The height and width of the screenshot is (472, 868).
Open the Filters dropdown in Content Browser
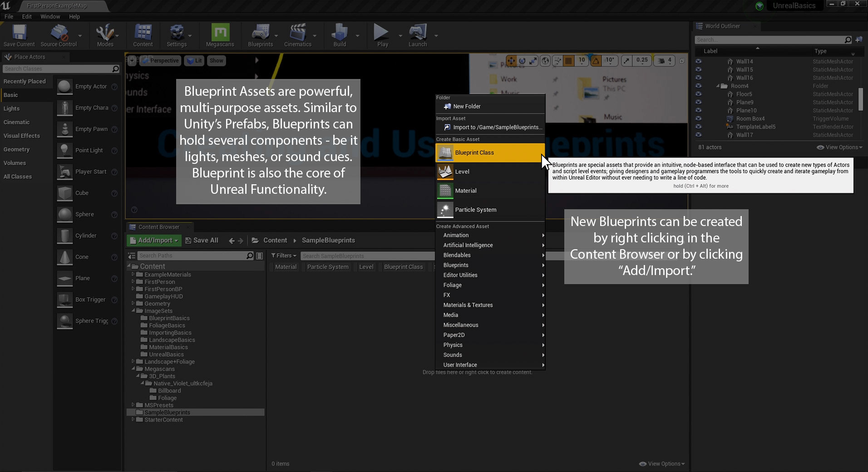[x=284, y=256]
